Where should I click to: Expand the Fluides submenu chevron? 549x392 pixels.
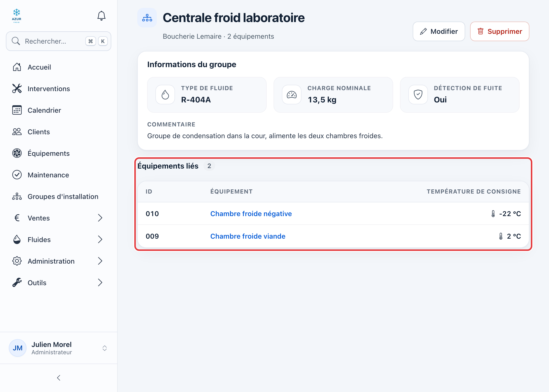tap(100, 239)
